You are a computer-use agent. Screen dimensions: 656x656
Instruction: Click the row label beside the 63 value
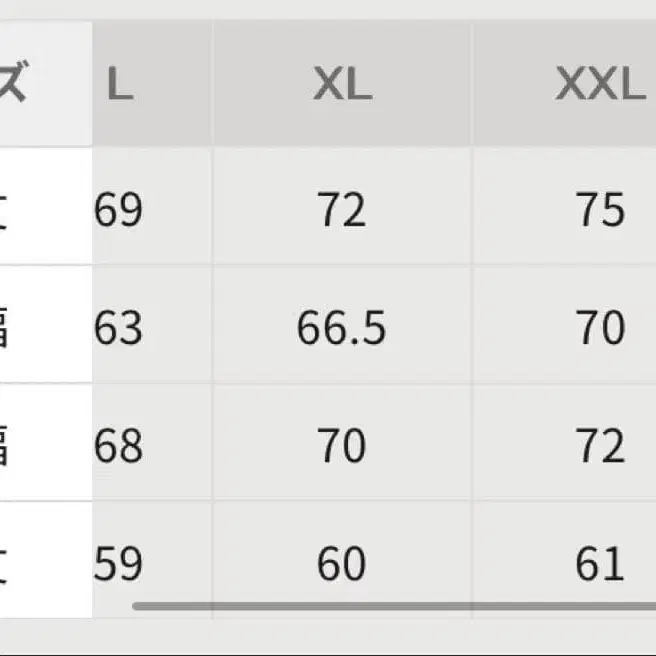pyautogui.click(x=8, y=328)
